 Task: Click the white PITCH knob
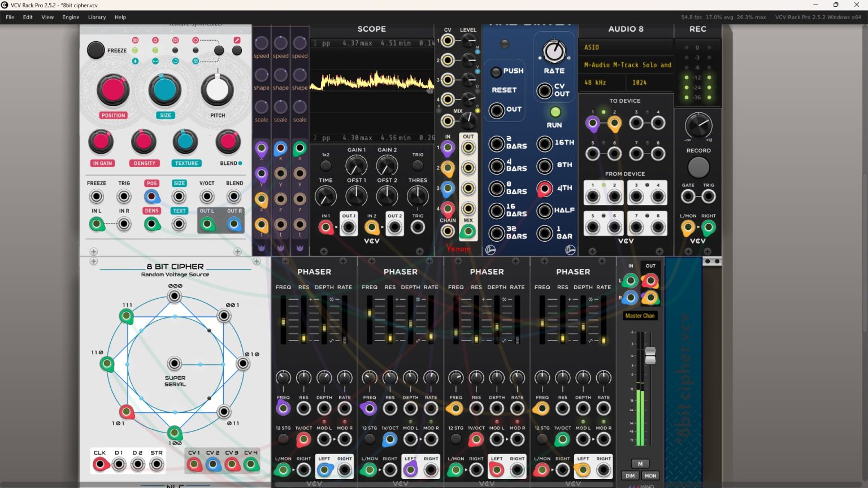tap(217, 90)
